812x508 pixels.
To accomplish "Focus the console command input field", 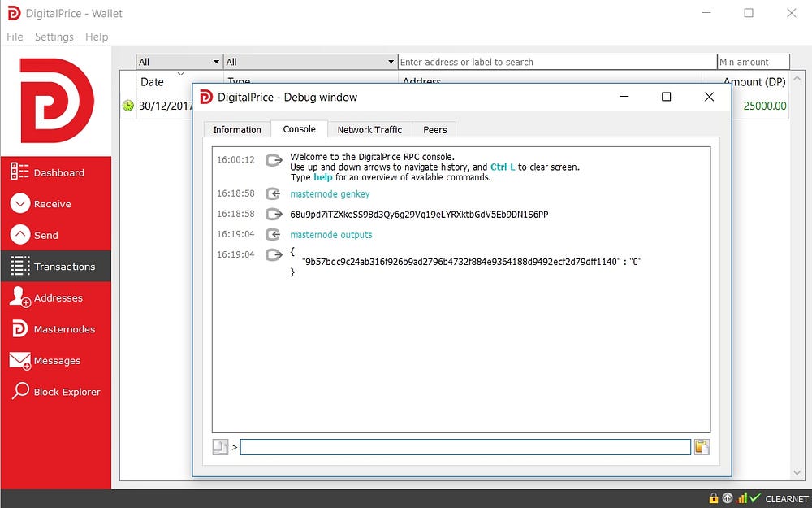I will coord(465,447).
